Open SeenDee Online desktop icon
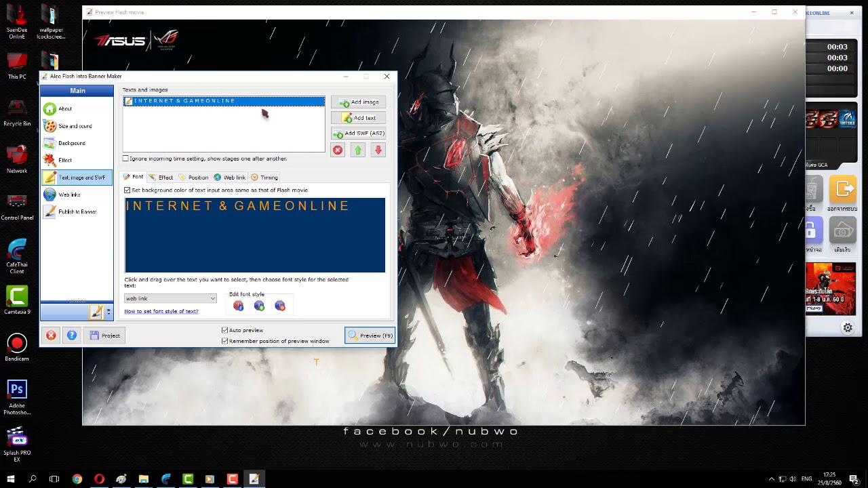The height and width of the screenshot is (488, 868). pyautogui.click(x=17, y=22)
